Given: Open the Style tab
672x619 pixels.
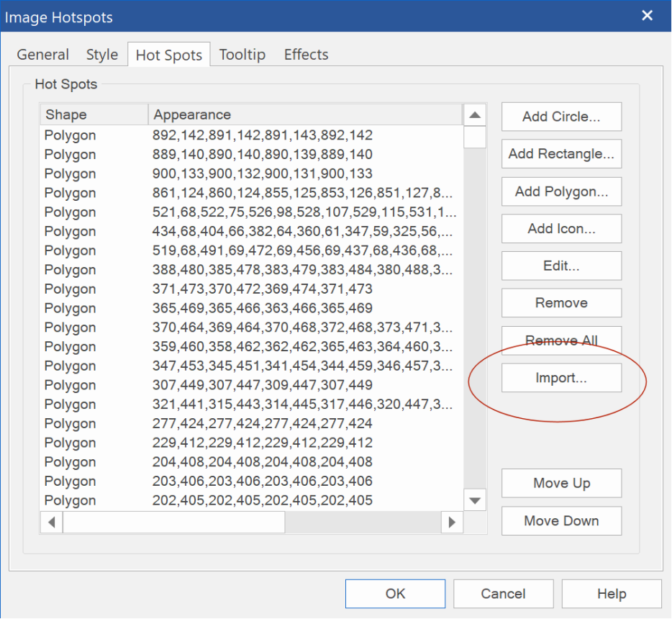Looking at the screenshot, I should [x=102, y=55].
